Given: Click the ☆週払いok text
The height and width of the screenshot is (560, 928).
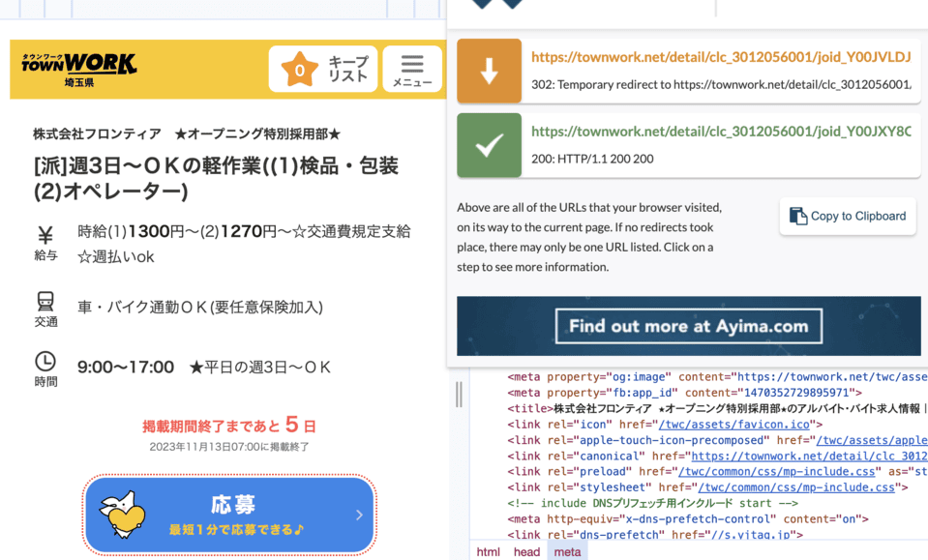Looking at the screenshot, I should 116,256.
